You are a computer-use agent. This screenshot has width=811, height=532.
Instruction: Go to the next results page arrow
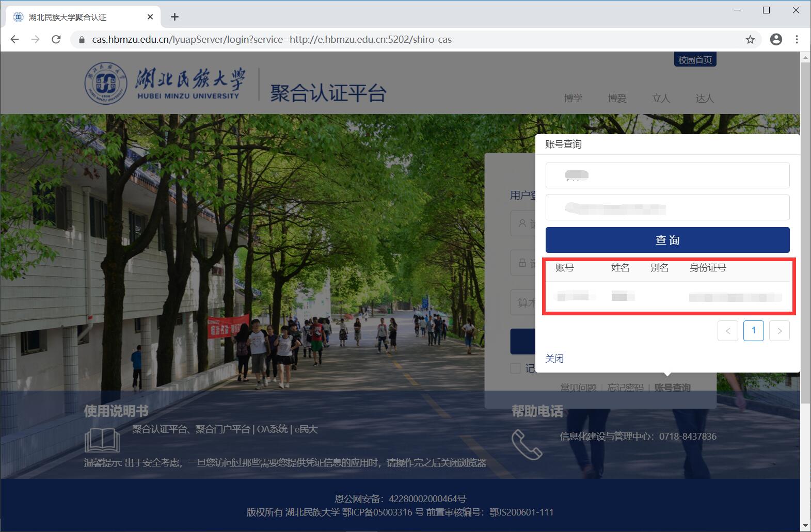779,331
